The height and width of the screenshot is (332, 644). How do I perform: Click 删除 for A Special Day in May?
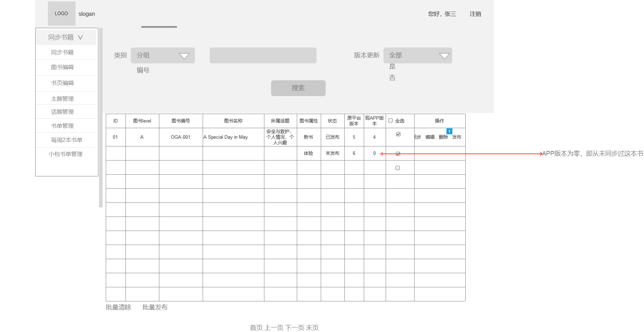coord(443,137)
